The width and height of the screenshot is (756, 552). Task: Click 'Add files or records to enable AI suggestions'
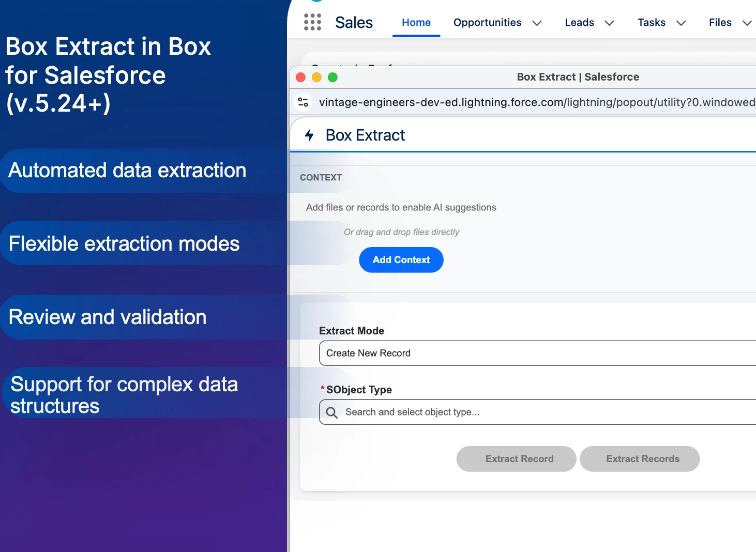tap(401, 207)
